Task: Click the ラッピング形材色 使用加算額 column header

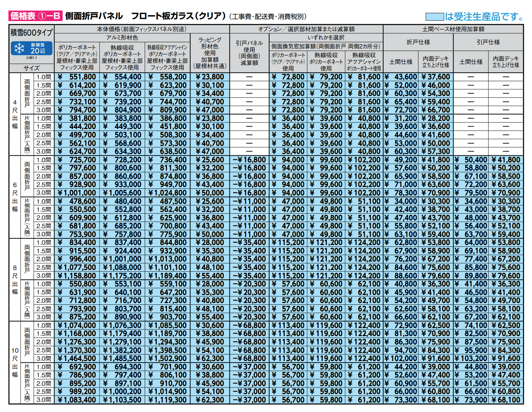Action: point(210,53)
